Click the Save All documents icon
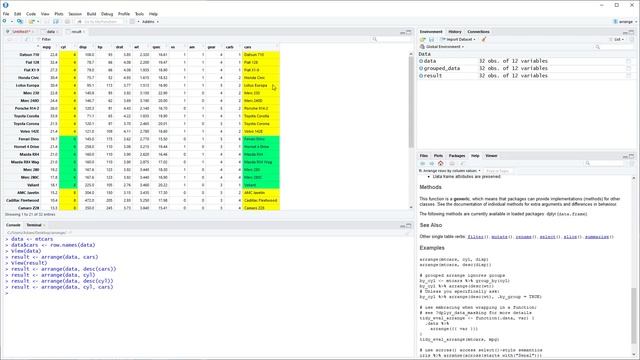 [56, 21]
